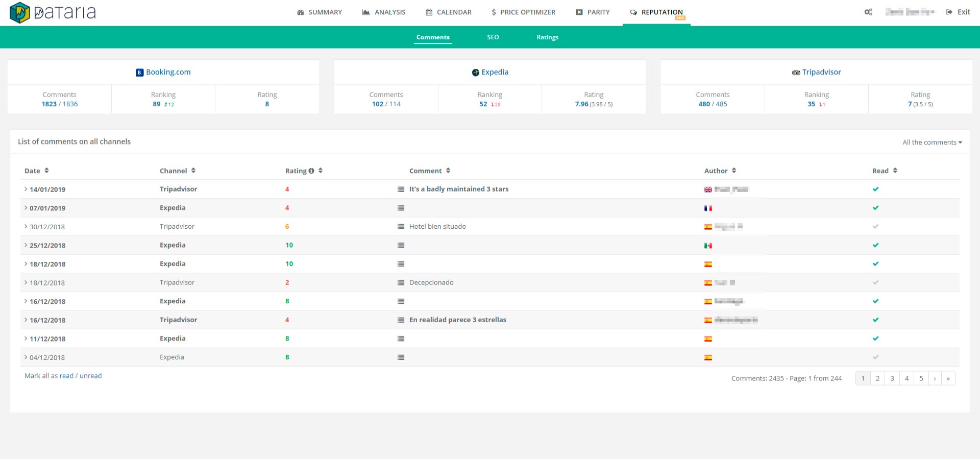Open comment detail icon for 07/01/2019 row
Screen dimensions: 980x459
401,208
